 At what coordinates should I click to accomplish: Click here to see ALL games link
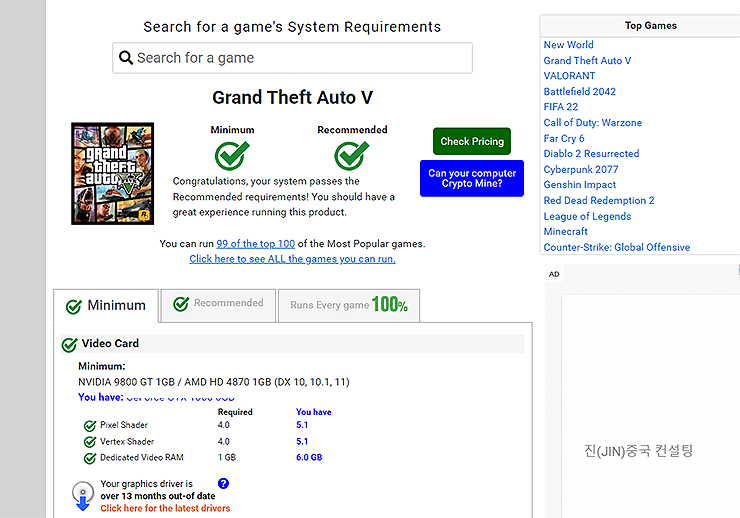[293, 259]
